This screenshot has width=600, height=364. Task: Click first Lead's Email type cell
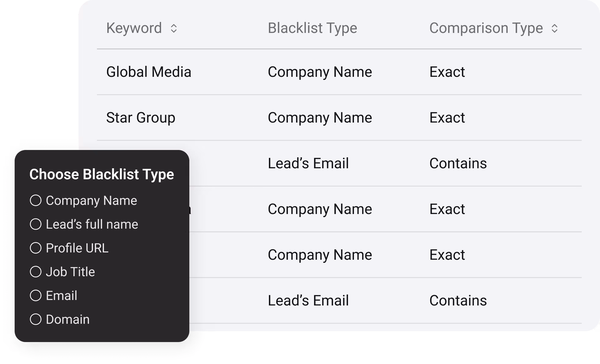pos(308,163)
